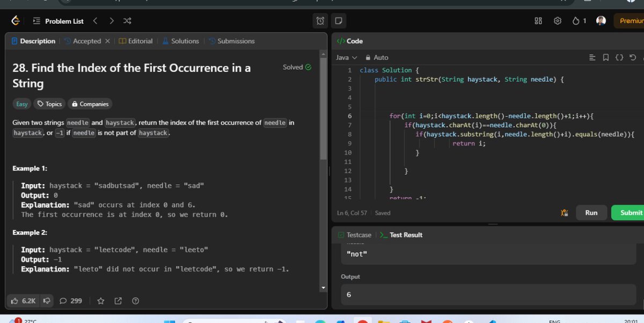Click the Saved status text
Screen dimensions: 644x323
[x=383, y=213]
